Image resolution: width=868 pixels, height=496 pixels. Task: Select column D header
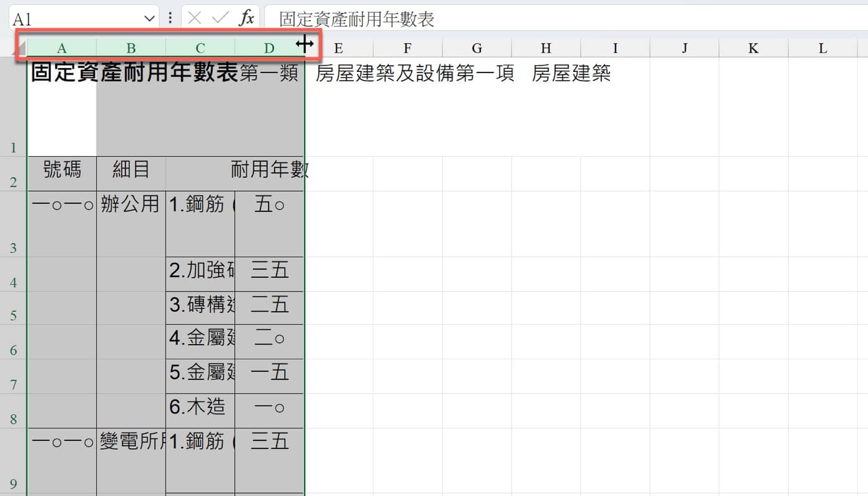click(269, 48)
